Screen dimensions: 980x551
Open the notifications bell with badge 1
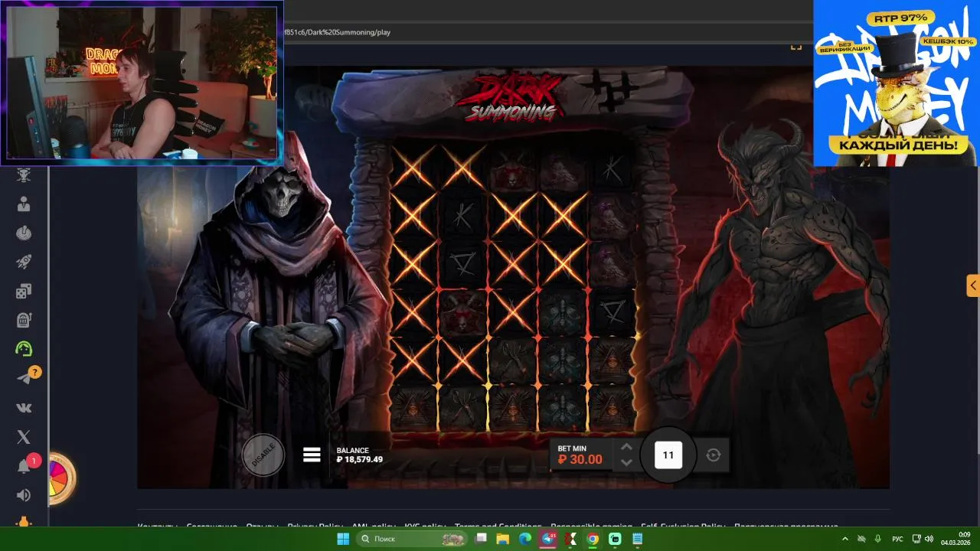click(x=25, y=465)
